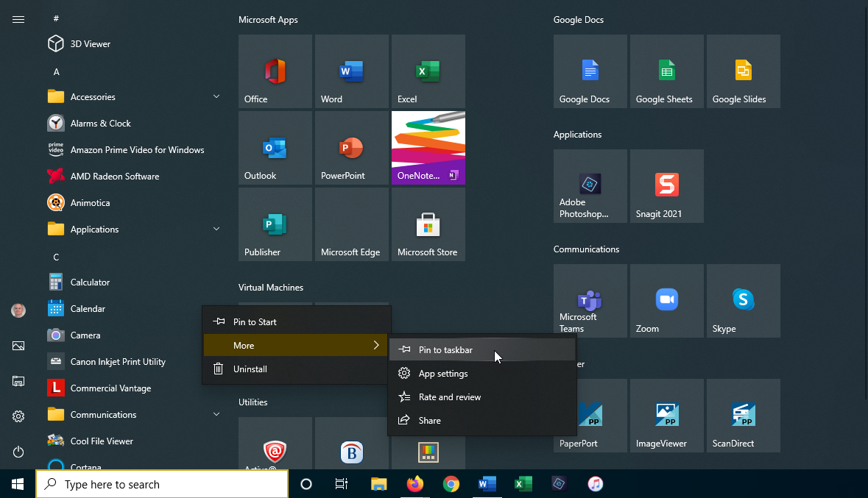Launch Firefox from the taskbar
This screenshot has height=498, width=868.
[x=415, y=484]
